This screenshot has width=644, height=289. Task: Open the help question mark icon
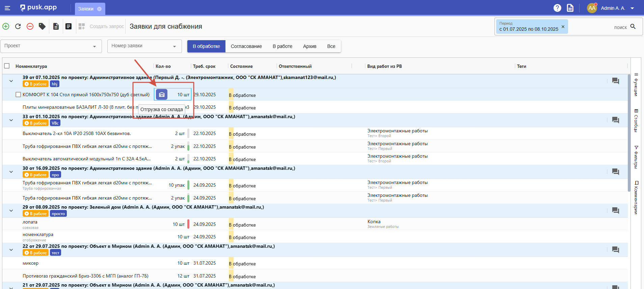(x=557, y=8)
